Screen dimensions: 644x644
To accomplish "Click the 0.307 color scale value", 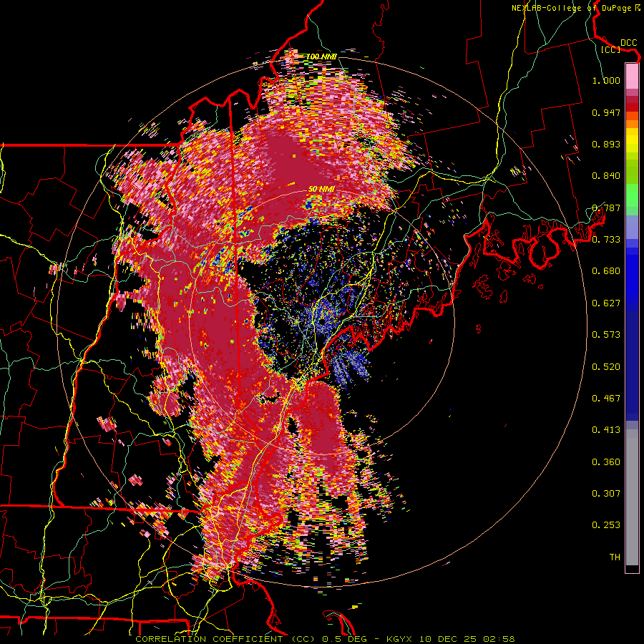I will pos(606,494).
